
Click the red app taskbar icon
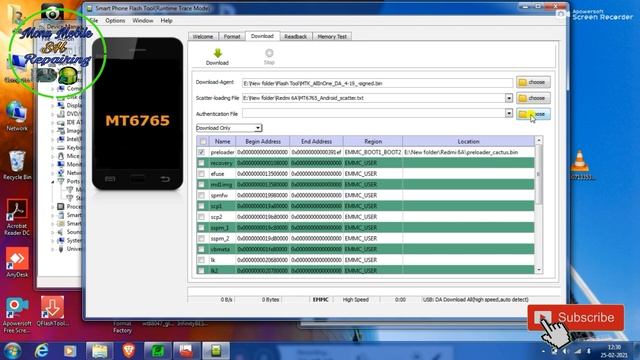coord(186,351)
